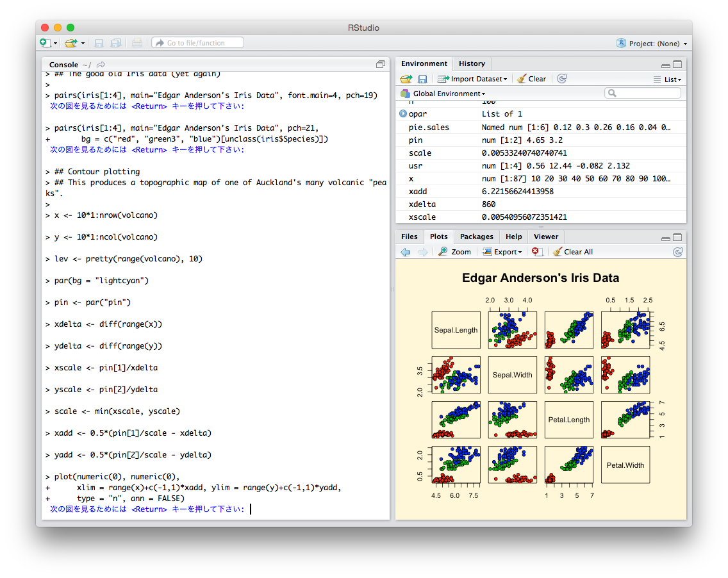Image resolution: width=728 pixels, height=578 pixels.
Task: Click the load workspace folder icon
Action: click(406, 79)
